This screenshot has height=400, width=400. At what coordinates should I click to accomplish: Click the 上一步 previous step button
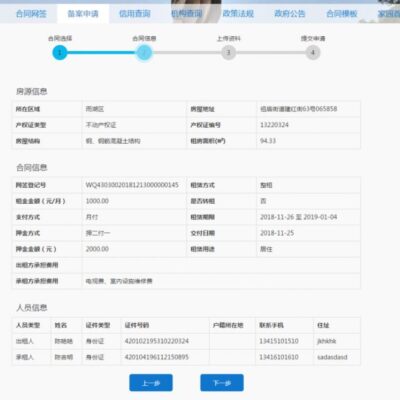(151, 383)
